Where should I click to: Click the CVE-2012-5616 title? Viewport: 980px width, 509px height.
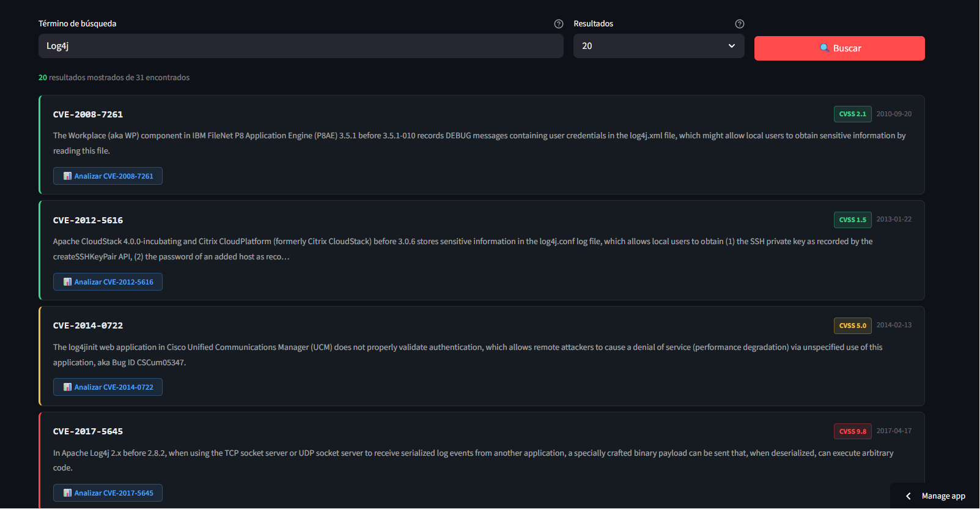pyautogui.click(x=88, y=220)
